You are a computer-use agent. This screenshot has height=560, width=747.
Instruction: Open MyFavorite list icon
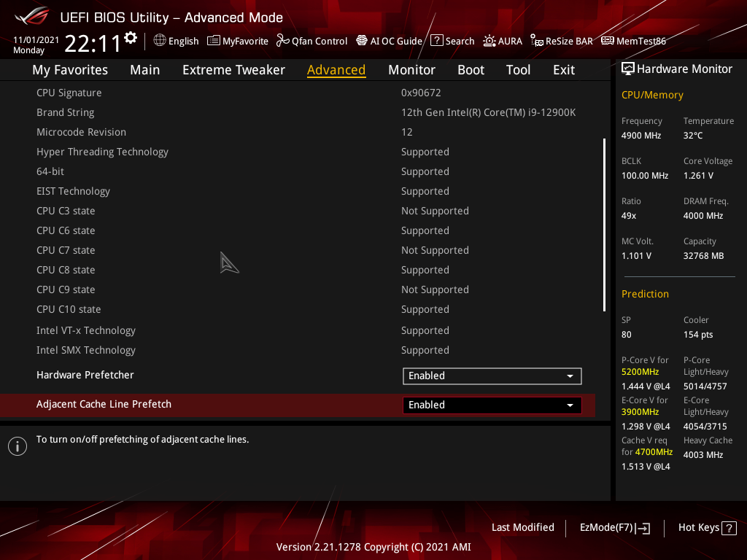[x=214, y=41]
